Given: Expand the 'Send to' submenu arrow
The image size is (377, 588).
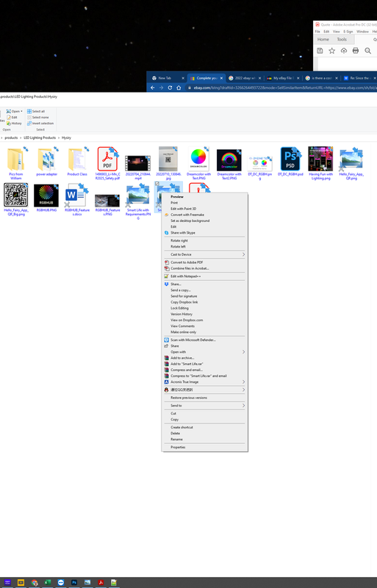Looking at the screenshot, I should pos(243,406).
